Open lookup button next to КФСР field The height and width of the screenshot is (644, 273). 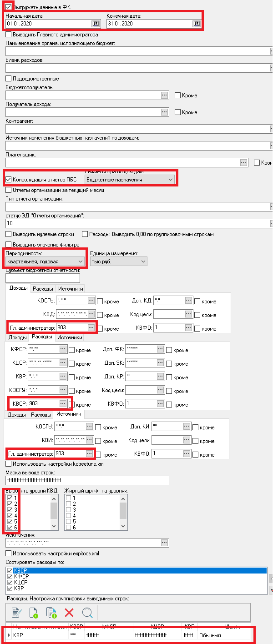coord(63,349)
